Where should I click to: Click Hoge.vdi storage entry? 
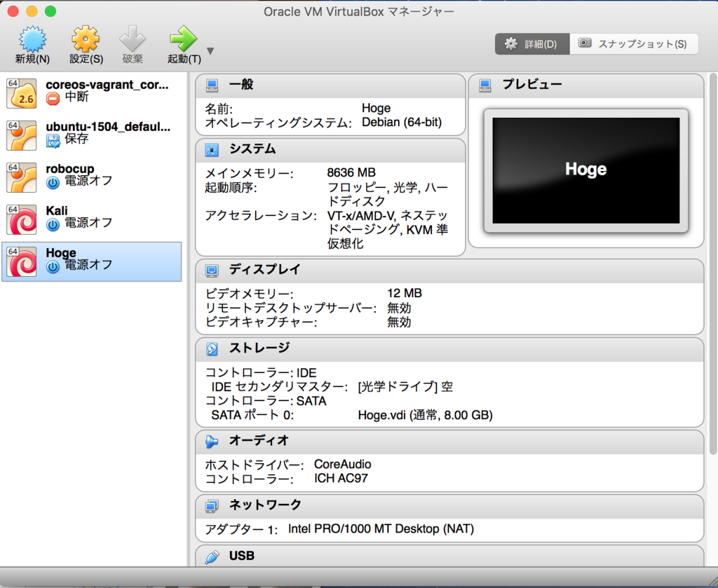425,415
